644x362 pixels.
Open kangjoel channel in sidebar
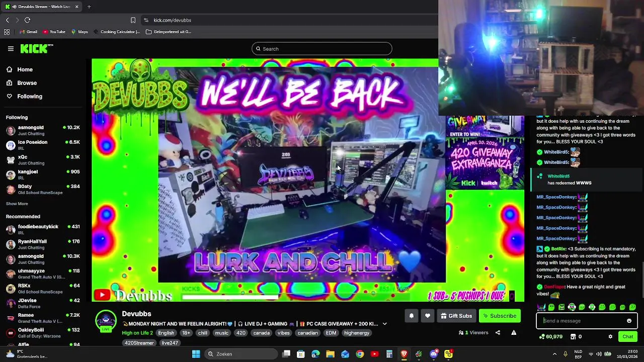pos(43,174)
